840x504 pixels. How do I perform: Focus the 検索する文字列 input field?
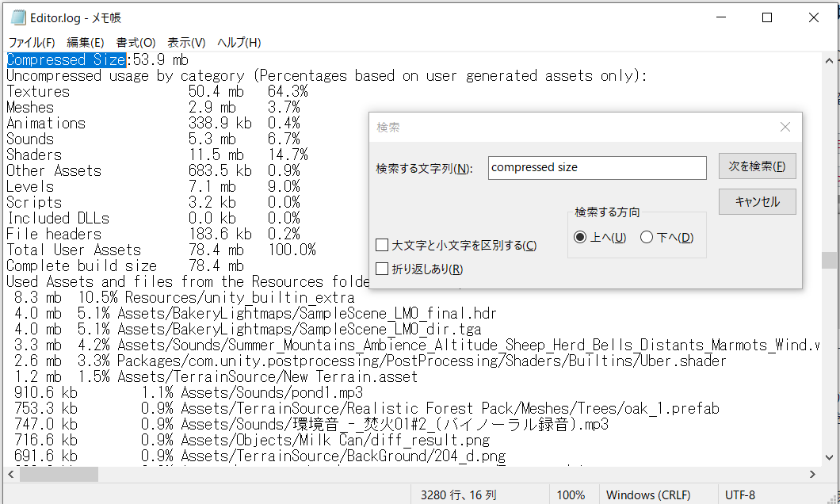597,168
